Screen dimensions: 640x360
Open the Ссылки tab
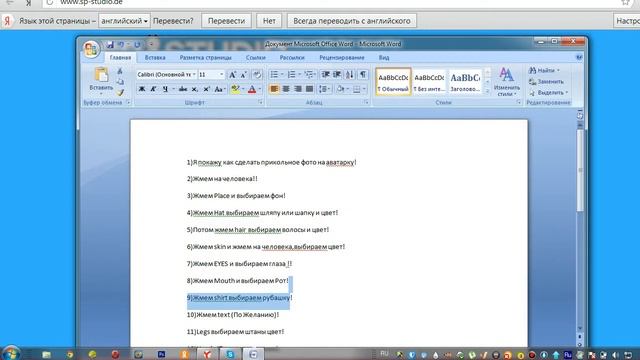[x=256, y=58]
